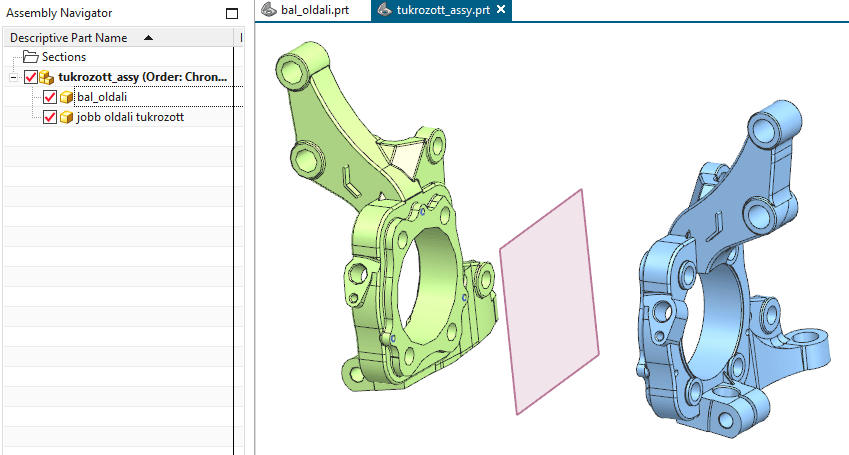Collapse the tukrozott_assy tree node
Viewport: 849px width, 455px height.
point(14,77)
